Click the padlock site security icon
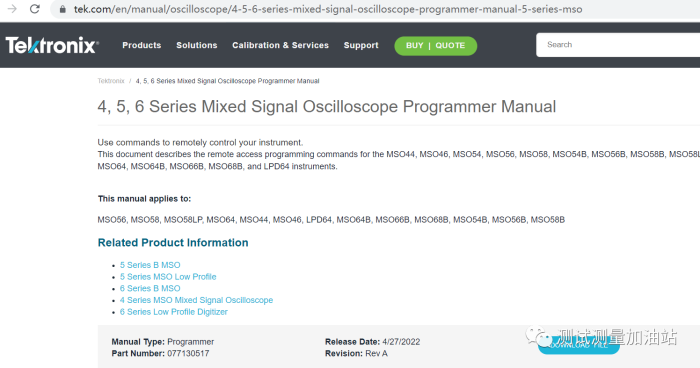Screen dimensions: 700x368 click(63, 9)
